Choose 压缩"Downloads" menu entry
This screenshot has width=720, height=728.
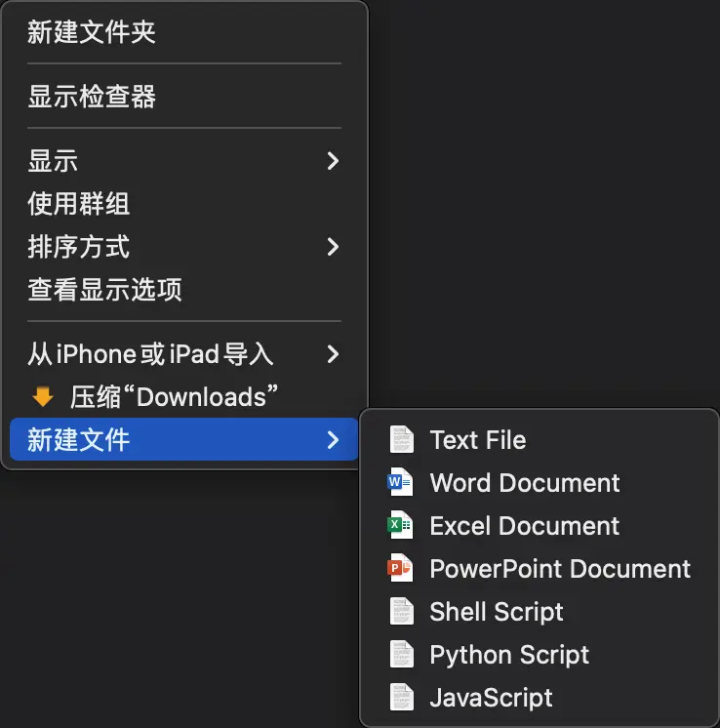tap(184, 397)
